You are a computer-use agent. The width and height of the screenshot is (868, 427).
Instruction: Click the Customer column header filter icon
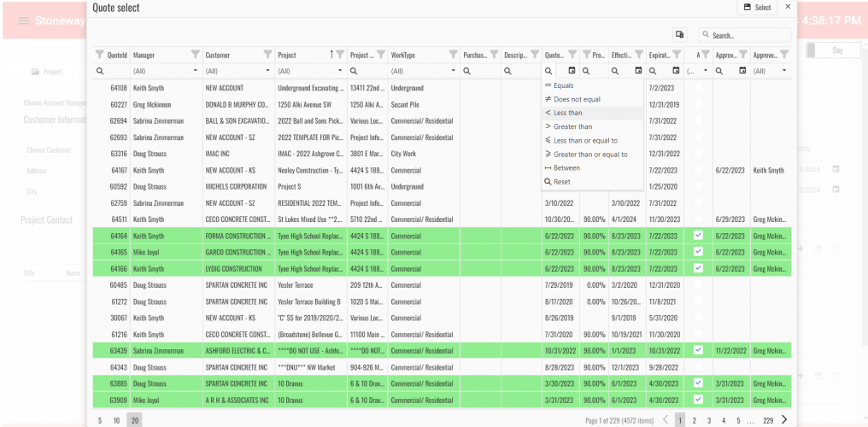click(x=267, y=55)
